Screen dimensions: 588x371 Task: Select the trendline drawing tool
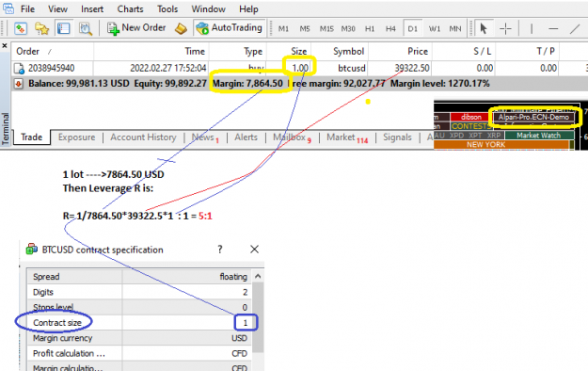pos(575,28)
